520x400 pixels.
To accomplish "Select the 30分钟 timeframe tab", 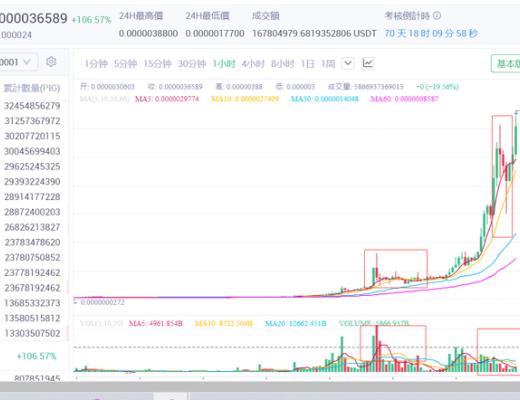I will (192, 63).
